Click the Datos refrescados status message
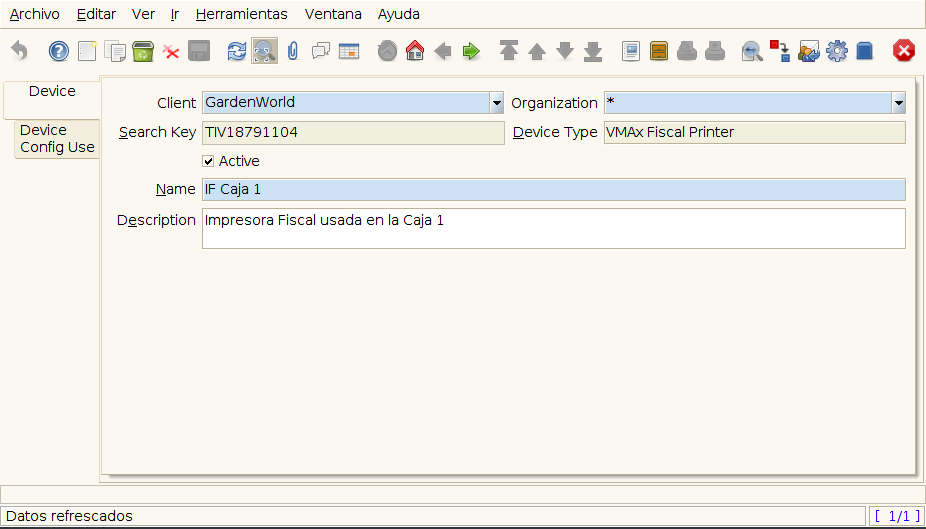This screenshot has height=529, width=926. 69,516
